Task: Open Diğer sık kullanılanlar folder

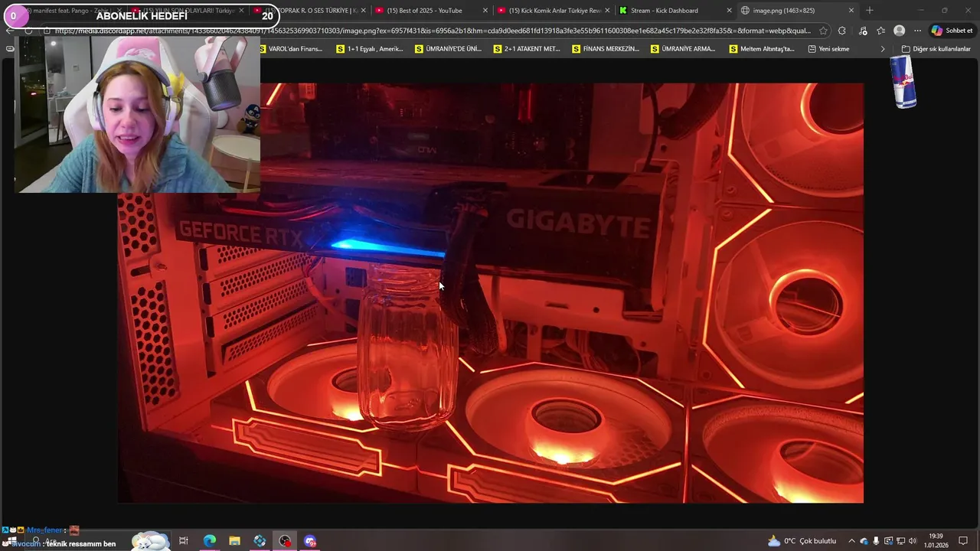Action: 936,49
